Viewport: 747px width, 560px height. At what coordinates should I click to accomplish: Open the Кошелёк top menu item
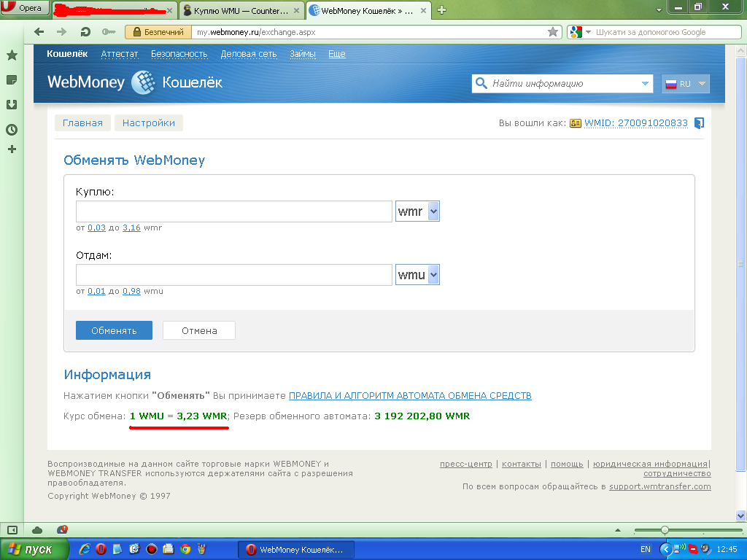(67, 54)
